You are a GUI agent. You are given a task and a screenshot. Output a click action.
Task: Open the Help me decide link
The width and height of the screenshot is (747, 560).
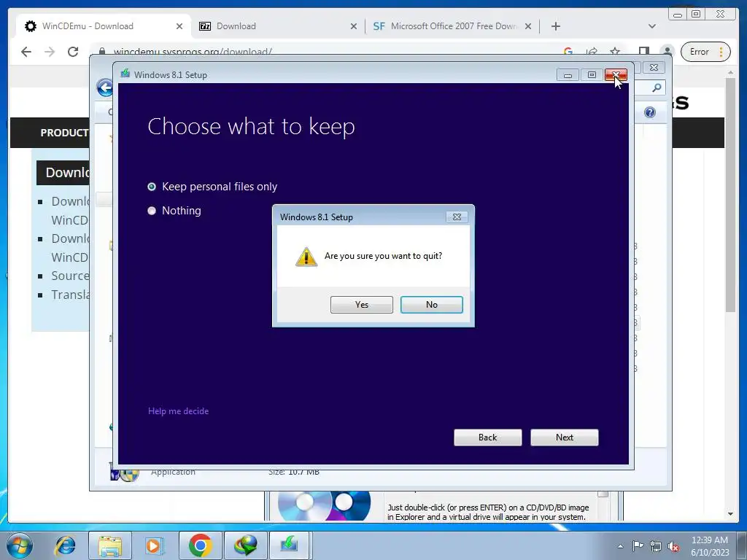click(x=178, y=411)
